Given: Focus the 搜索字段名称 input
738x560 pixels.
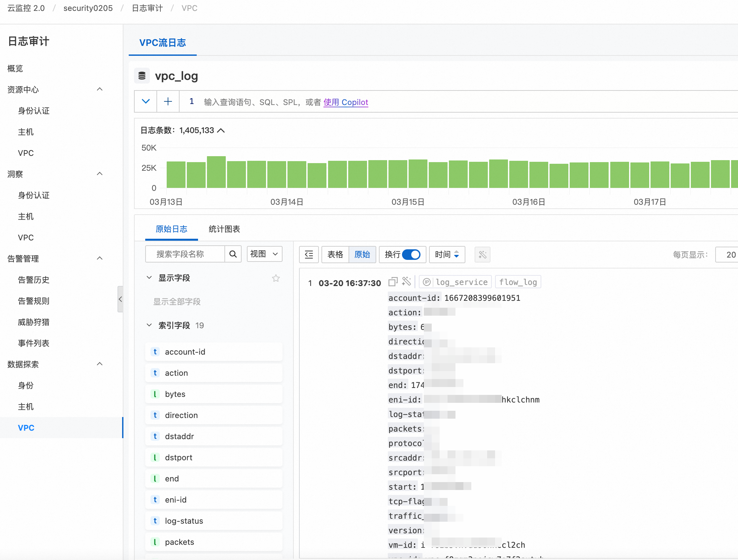Looking at the screenshot, I should (185, 254).
